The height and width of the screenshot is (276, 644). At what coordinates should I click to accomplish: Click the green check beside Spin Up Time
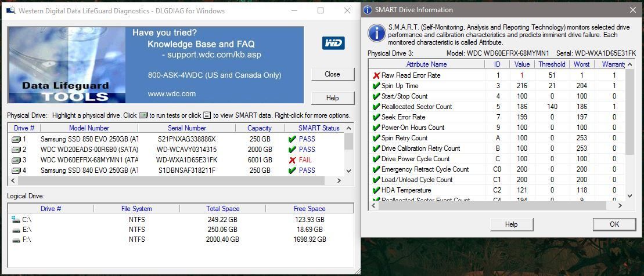[376, 86]
